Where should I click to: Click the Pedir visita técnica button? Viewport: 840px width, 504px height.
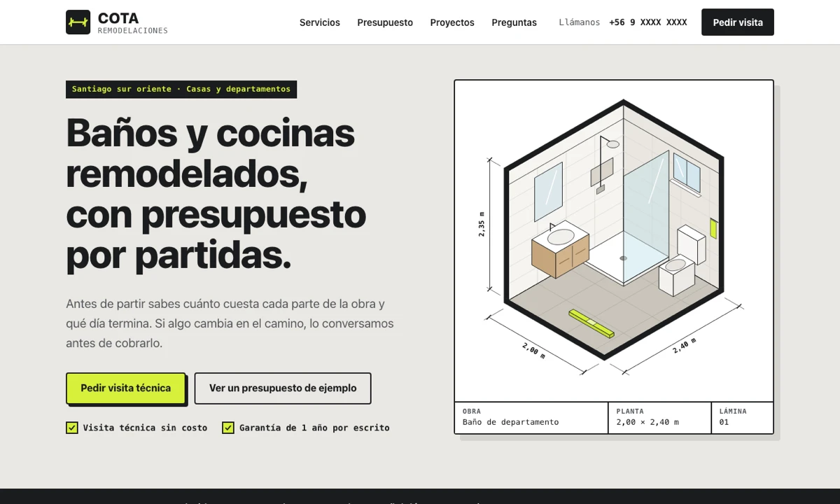tap(126, 388)
